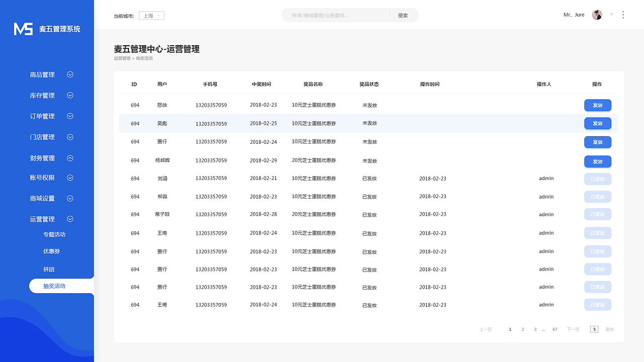Open 商品管理 menu
The width and height of the screenshot is (644, 362).
(x=42, y=74)
